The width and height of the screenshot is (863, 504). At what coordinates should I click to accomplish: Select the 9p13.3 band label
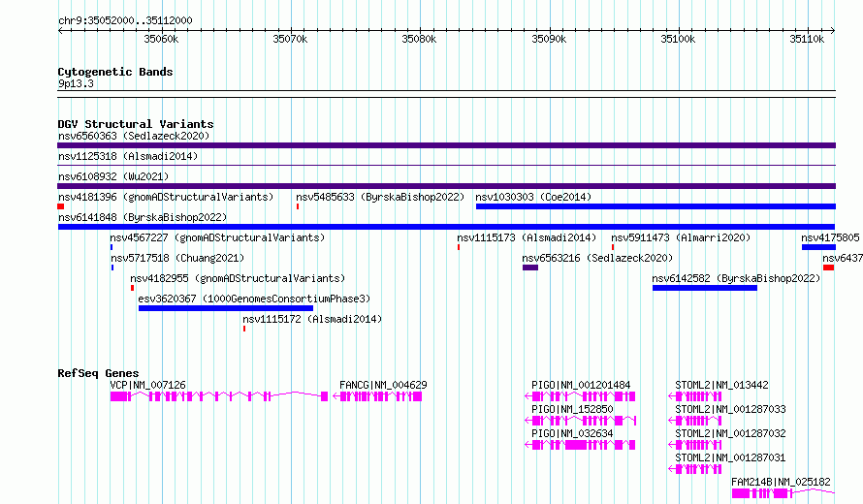(x=76, y=83)
